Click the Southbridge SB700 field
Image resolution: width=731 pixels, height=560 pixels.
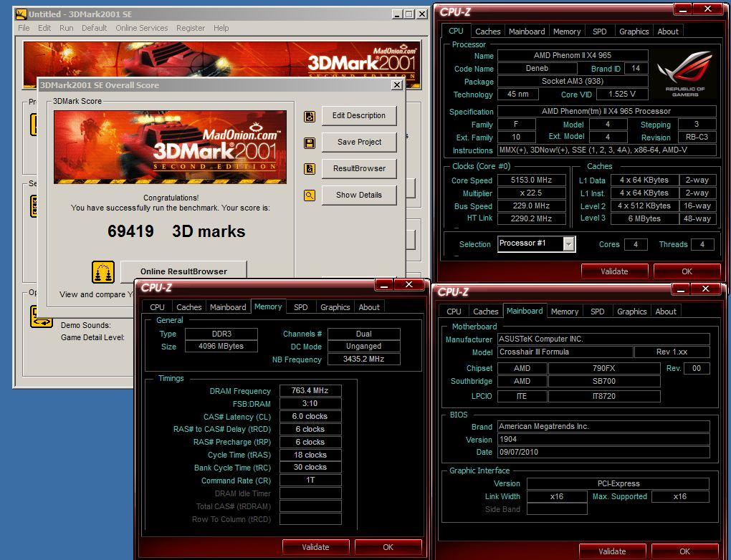(x=604, y=382)
